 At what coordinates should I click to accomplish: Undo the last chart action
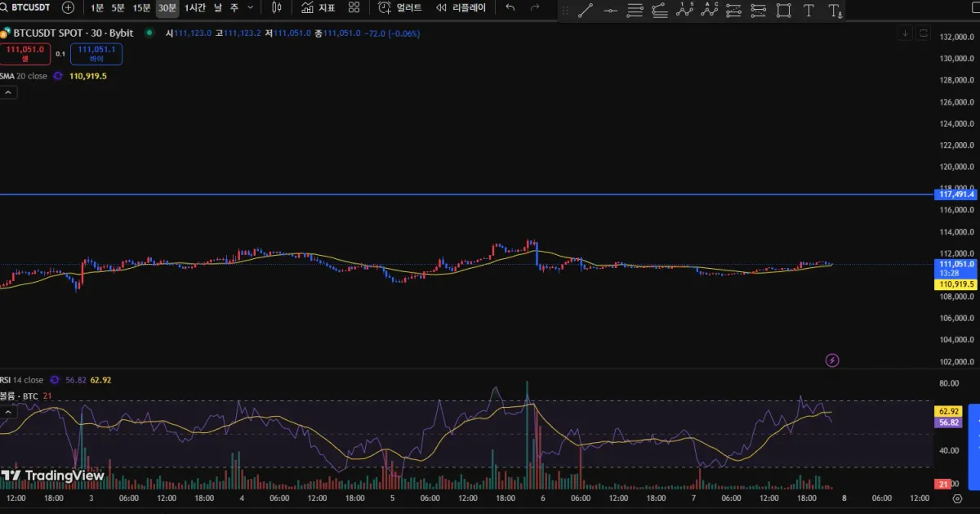[x=510, y=8]
